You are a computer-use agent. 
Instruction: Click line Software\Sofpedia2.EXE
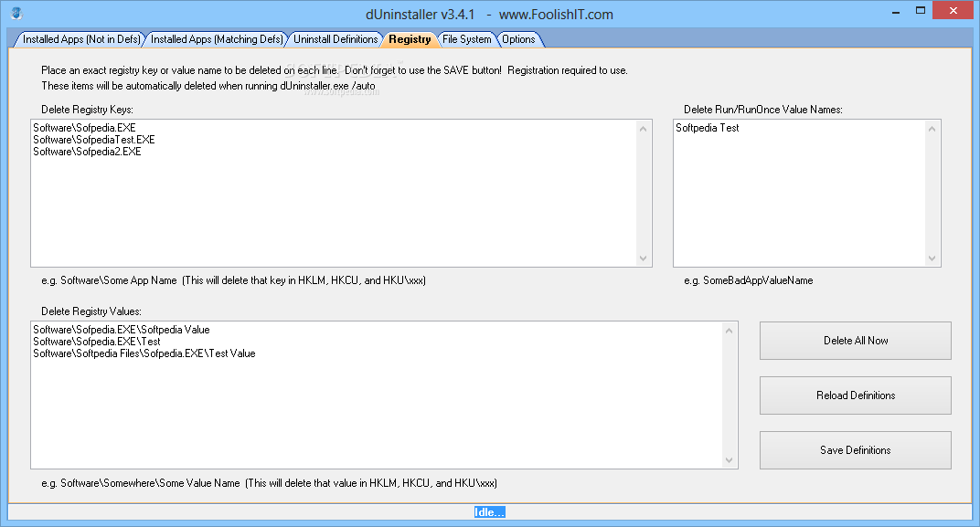[87, 152]
